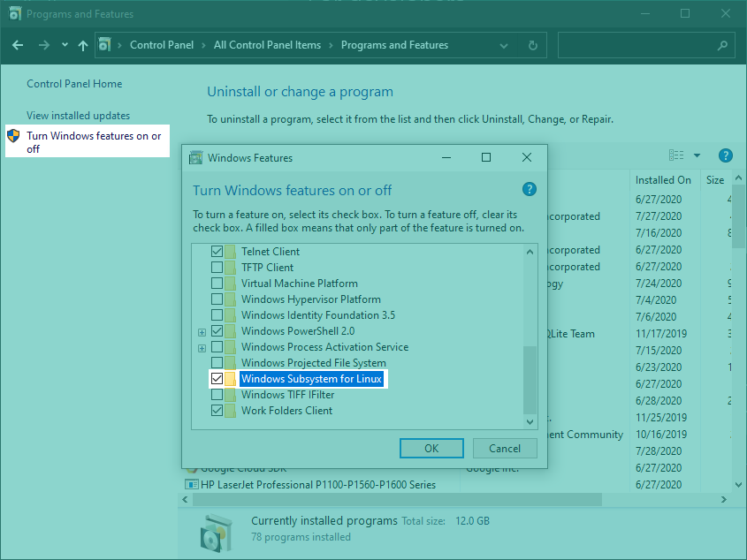The width and height of the screenshot is (747, 560).
Task: Click the 10/16/2019 installed date cell
Action: (x=661, y=435)
